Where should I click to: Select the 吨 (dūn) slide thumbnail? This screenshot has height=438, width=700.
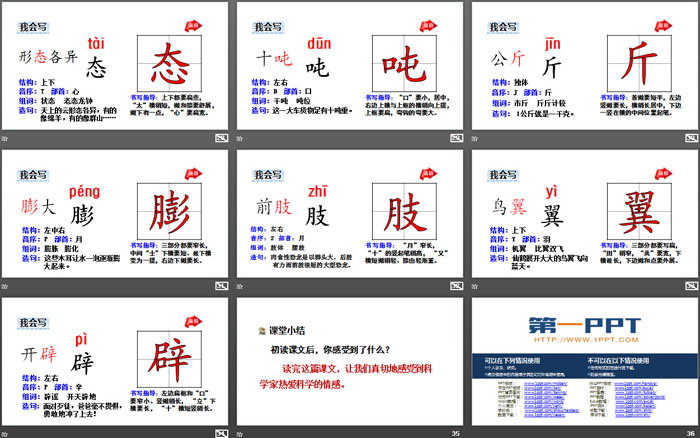tap(350, 66)
